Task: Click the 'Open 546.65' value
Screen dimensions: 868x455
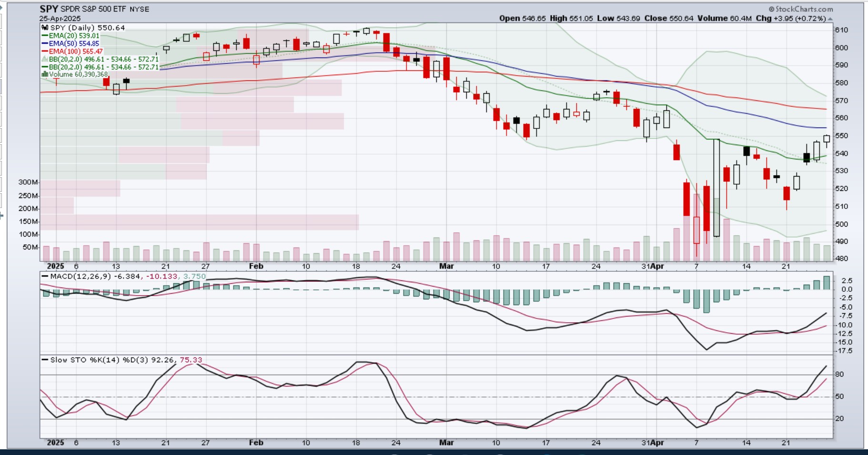Action: [x=523, y=19]
